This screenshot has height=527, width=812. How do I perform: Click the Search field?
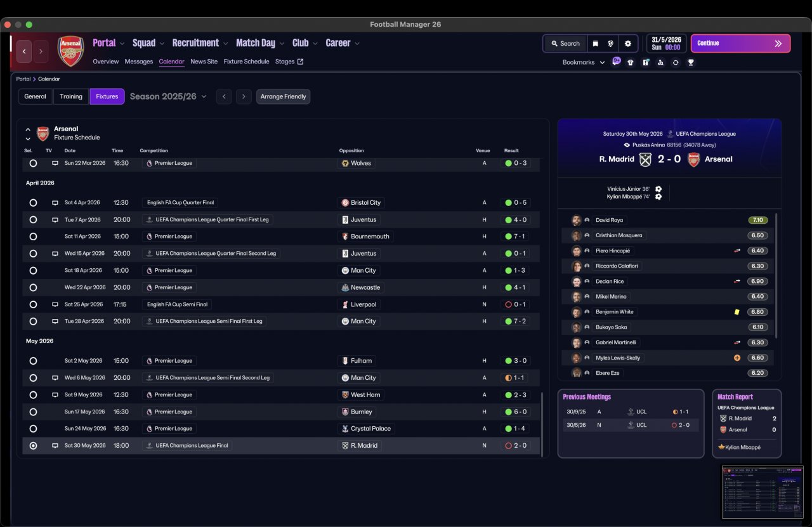[565, 44]
